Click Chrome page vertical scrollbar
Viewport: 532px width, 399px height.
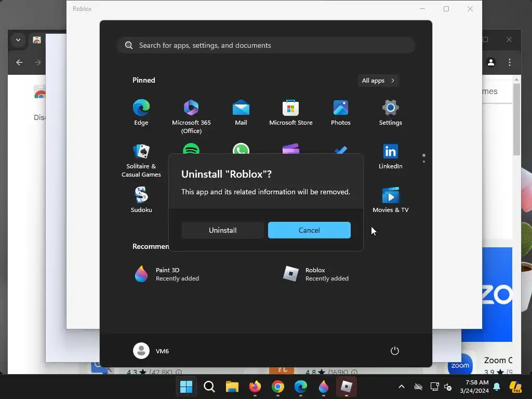[516, 119]
